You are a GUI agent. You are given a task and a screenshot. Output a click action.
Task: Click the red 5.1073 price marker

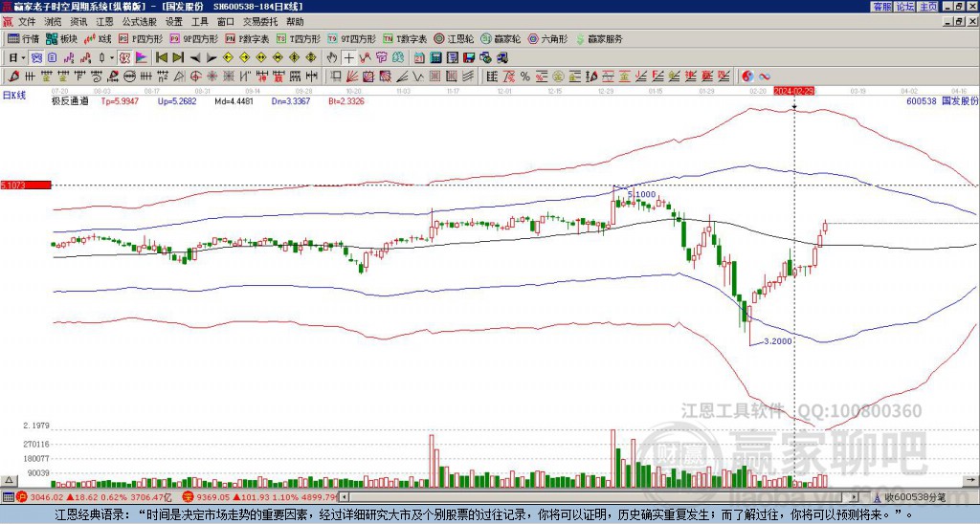point(26,186)
